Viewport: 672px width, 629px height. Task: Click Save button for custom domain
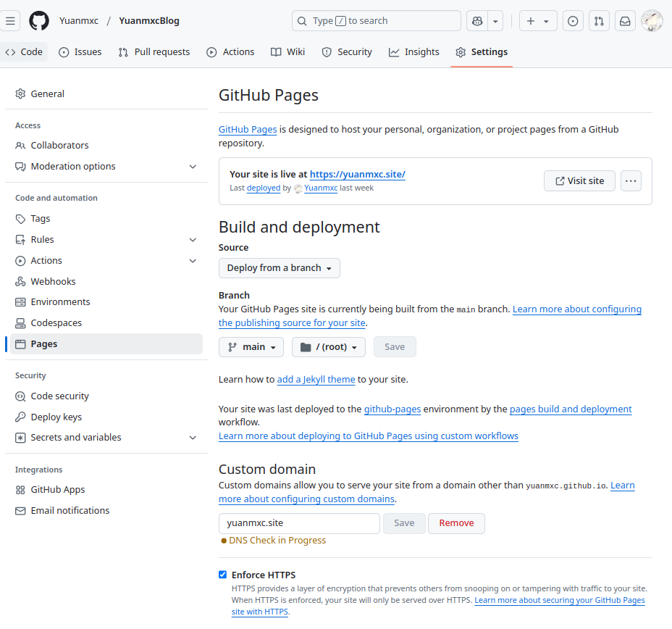point(404,523)
